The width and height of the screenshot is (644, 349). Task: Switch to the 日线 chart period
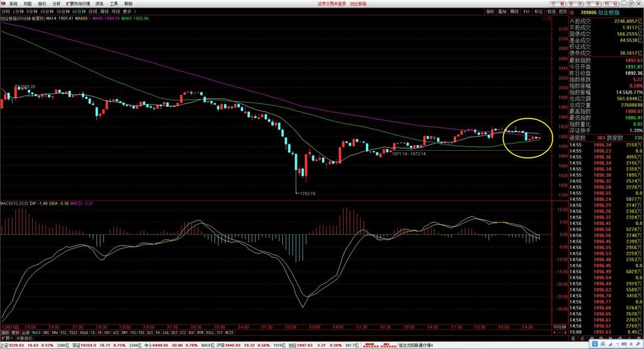click(x=92, y=11)
